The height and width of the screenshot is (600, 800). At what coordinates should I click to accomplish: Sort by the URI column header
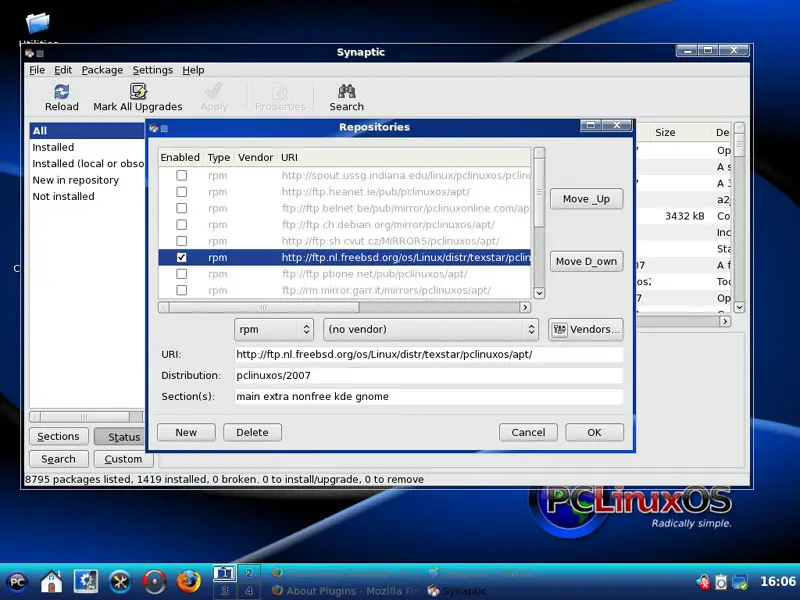point(405,158)
